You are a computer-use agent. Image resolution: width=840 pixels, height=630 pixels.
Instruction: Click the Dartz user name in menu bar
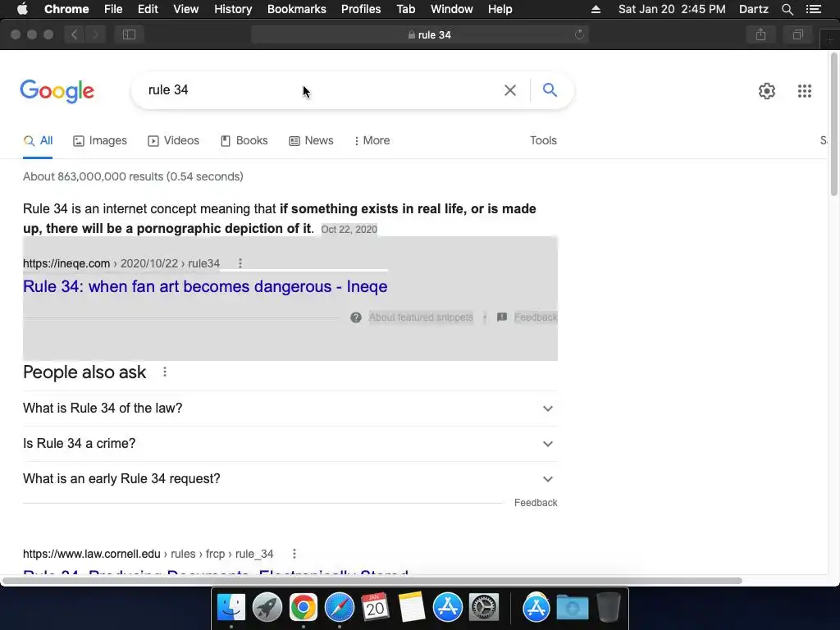tap(753, 9)
